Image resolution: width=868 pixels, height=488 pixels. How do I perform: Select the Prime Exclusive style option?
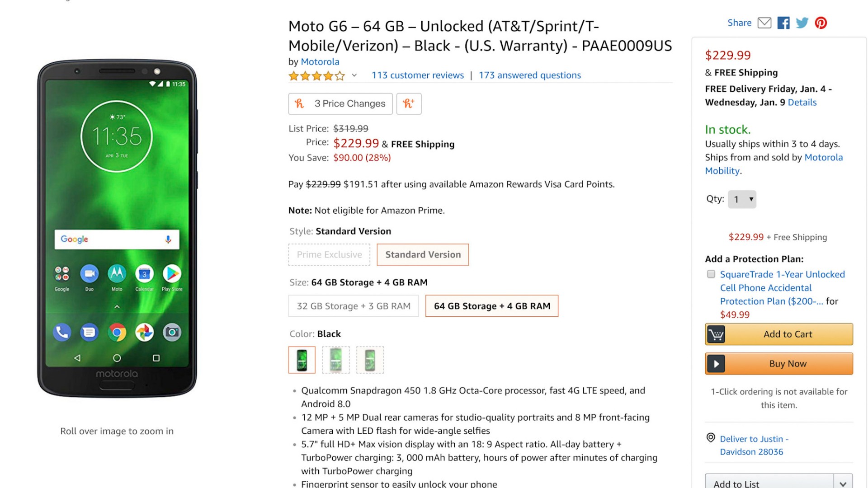329,255
